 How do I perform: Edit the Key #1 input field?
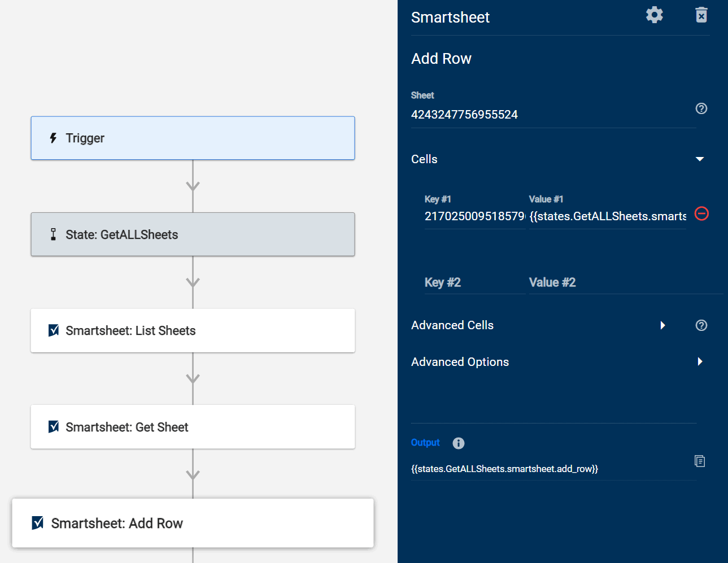[x=475, y=216]
